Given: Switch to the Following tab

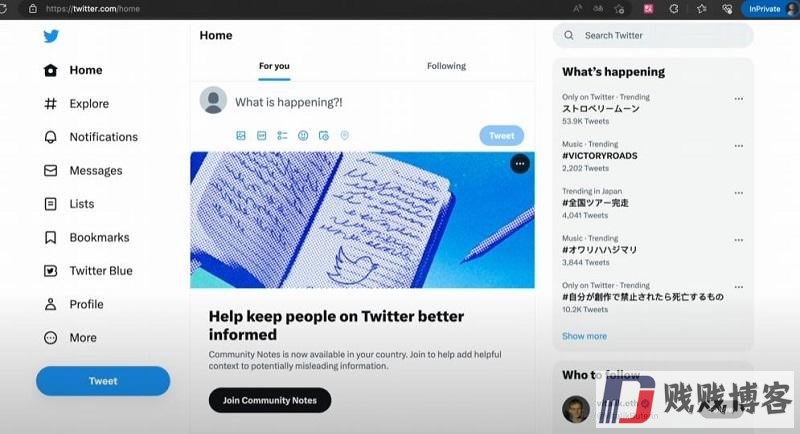Looking at the screenshot, I should pos(446,66).
